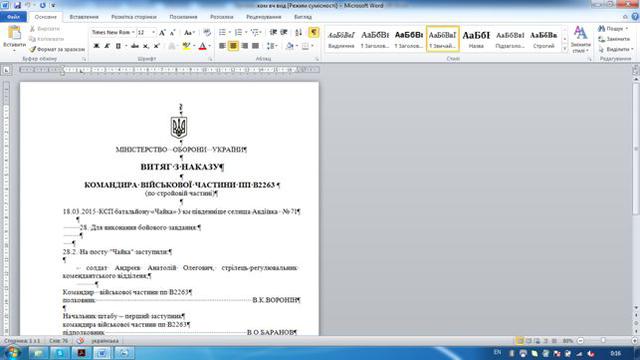The width and height of the screenshot is (640, 360).
Task: Click the Redo/Repeat icon in the title bar
Action: [42, 5]
